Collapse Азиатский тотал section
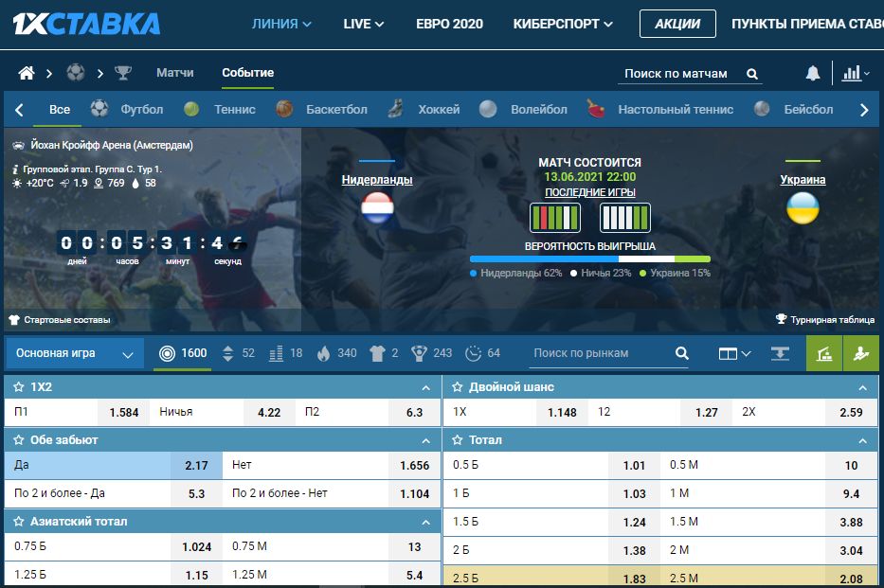This screenshot has height=588, width=884. pos(426,522)
